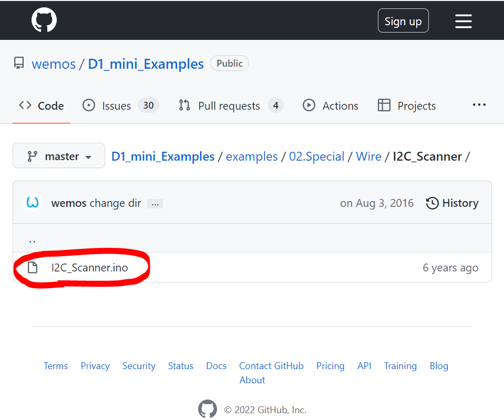This screenshot has height=420, width=504.
Task: Click the Projects table icon
Action: tap(384, 106)
